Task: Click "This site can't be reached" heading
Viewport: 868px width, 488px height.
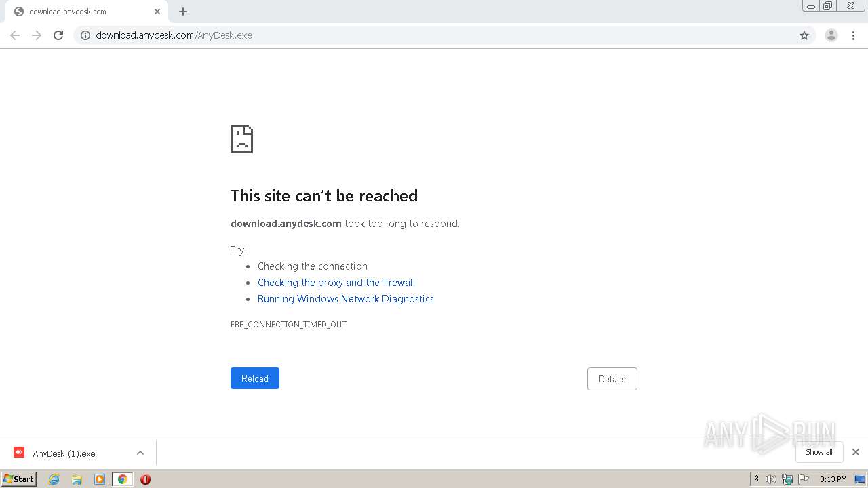Action: [324, 196]
